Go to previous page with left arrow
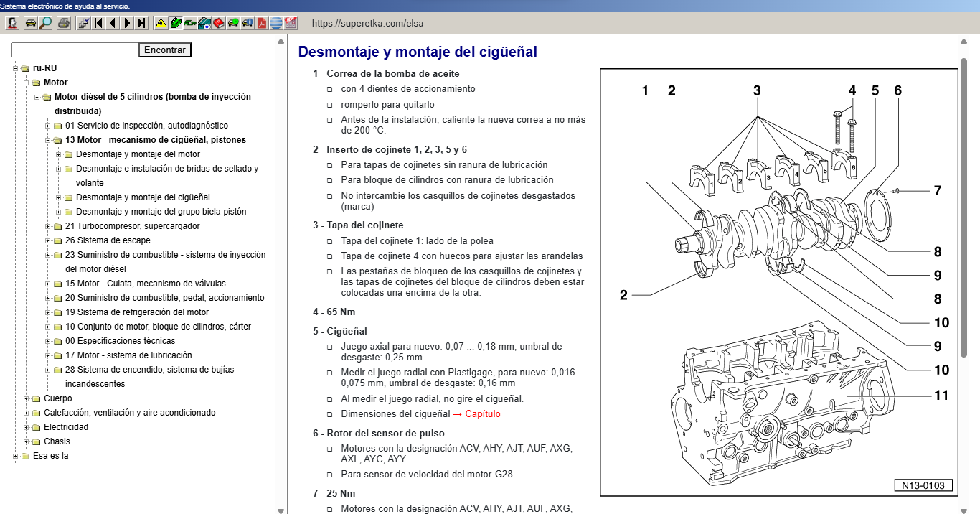The width and height of the screenshot is (980, 514). coord(113,23)
